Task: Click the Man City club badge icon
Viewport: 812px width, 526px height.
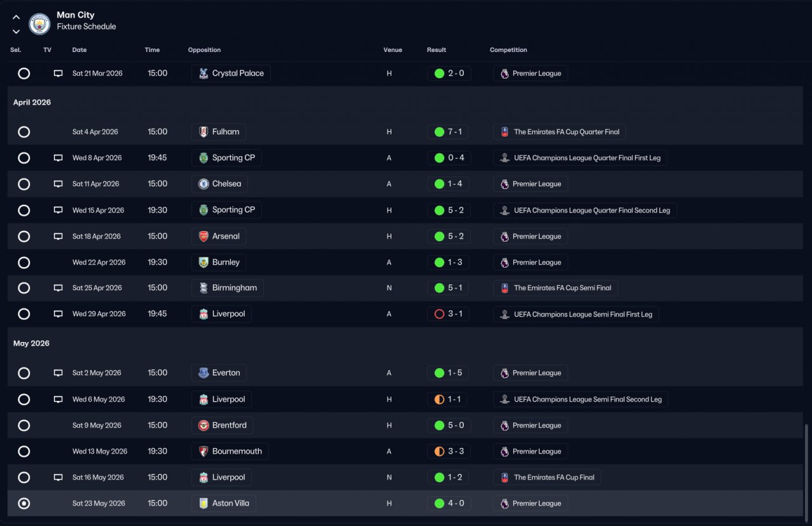Action: pyautogui.click(x=39, y=24)
